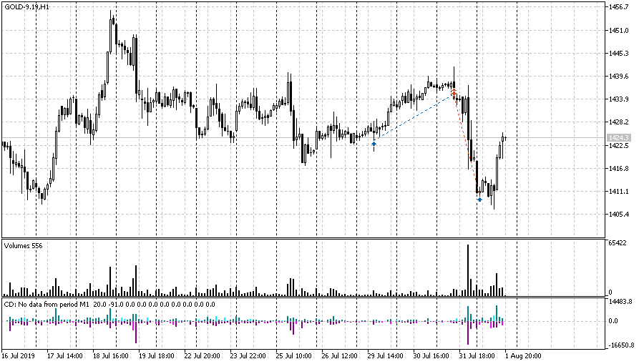639x364 pixels.
Task: Click the 65422 volume scale label
Action: [x=617, y=244]
